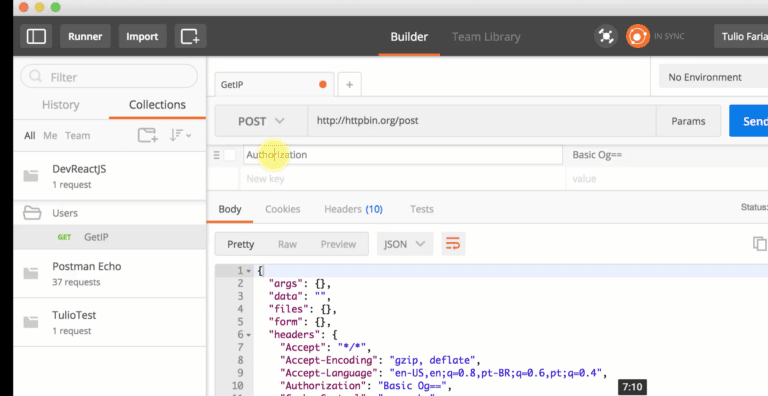Open the response Headers (10) tab
This screenshot has height=396, width=768.
[353, 209]
